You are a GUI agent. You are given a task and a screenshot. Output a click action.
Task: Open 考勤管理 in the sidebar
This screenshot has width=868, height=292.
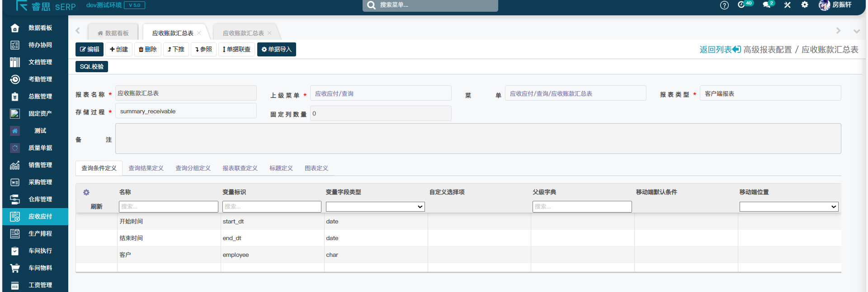tap(40, 79)
